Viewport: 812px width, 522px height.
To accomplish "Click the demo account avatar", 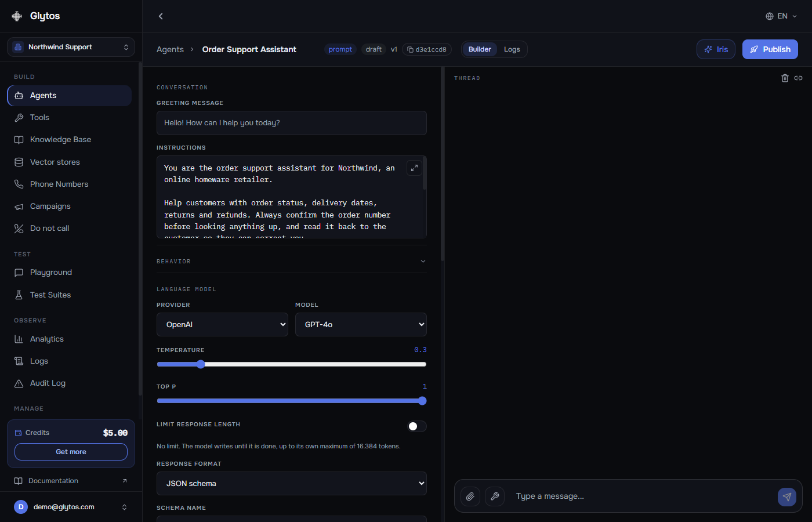I will tap(21, 507).
